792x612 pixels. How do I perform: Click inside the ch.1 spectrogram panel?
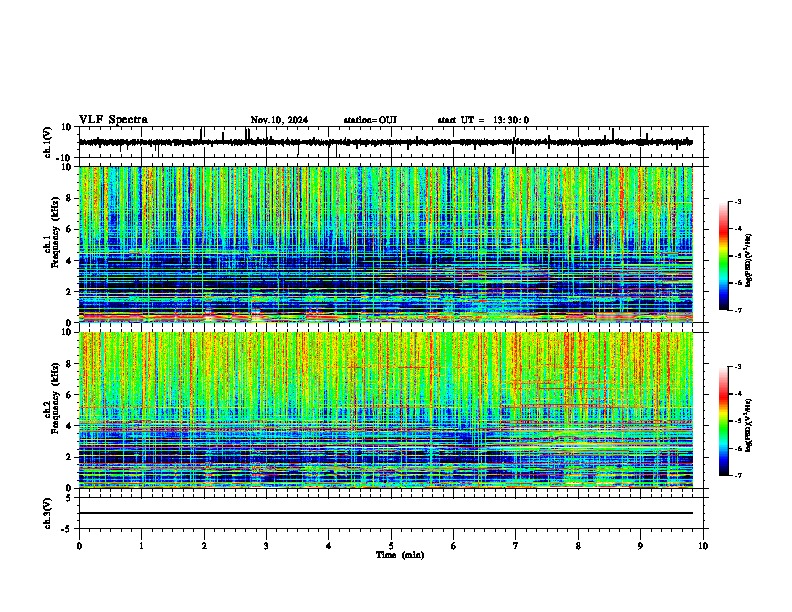click(x=386, y=244)
